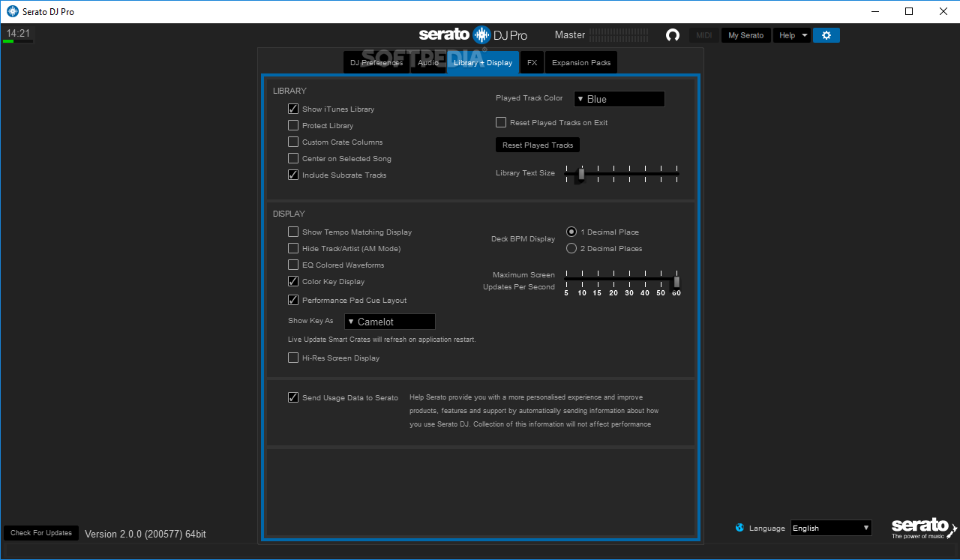Enable EQ Colored Waveforms
Viewport: 960px width, 560px height.
pyautogui.click(x=293, y=265)
